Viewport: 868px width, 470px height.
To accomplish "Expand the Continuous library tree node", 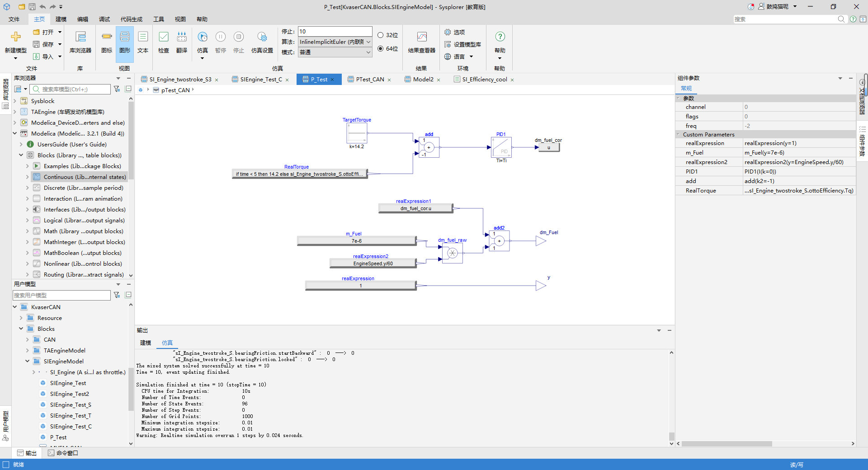I will click(27, 177).
